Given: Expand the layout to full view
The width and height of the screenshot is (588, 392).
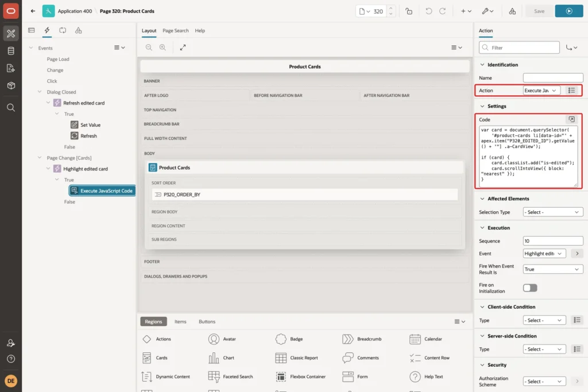Looking at the screenshot, I should (x=183, y=47).
